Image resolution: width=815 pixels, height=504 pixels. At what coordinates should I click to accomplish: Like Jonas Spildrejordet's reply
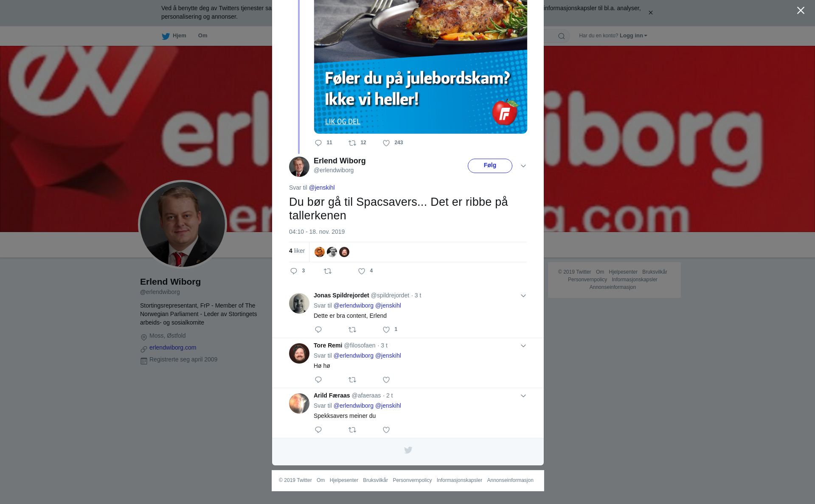[x=386, y=330]
